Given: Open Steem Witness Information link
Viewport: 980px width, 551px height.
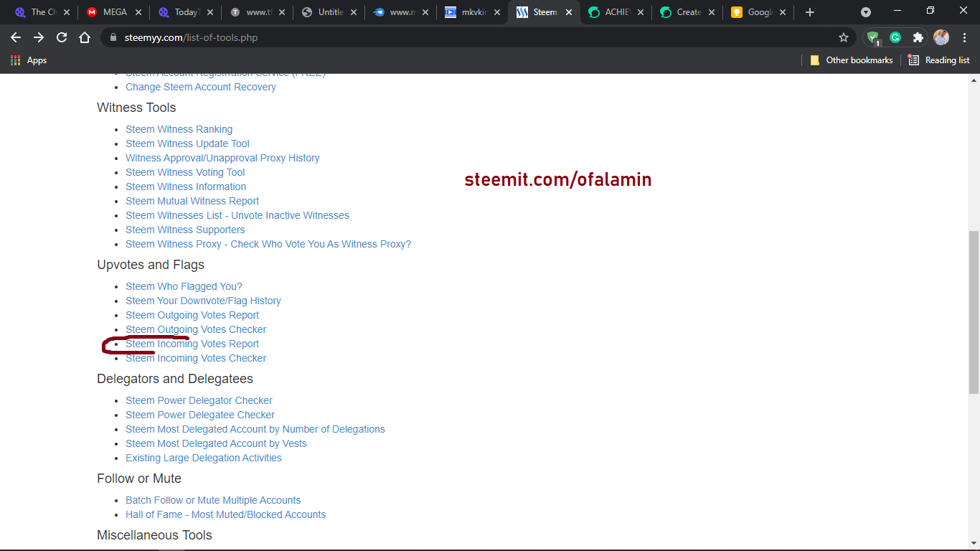Looking at the screenshot, I should (x=186, y=187).
